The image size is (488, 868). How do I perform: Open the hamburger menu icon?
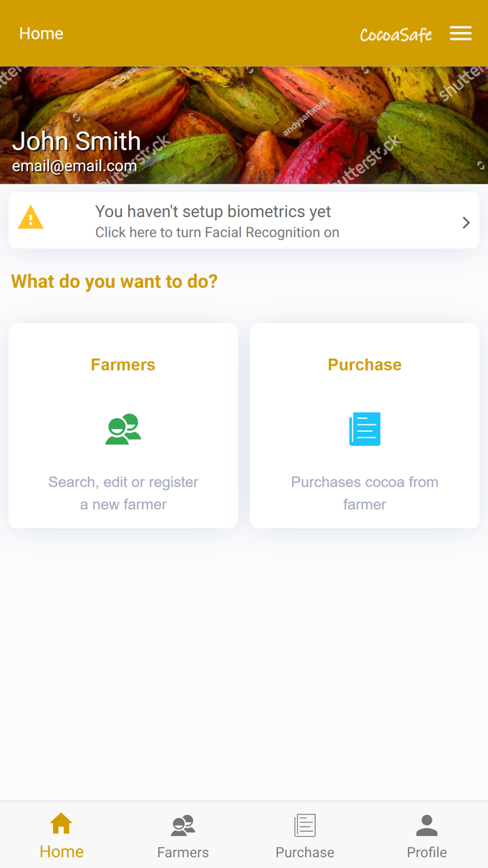(x=460, y=33)
